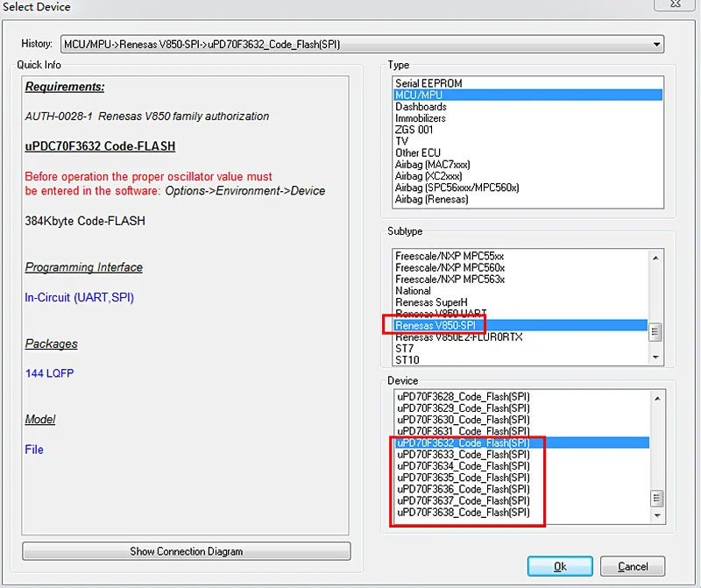Click Show Connection Diagram button

pyautogui.click(x=187, y=551)
